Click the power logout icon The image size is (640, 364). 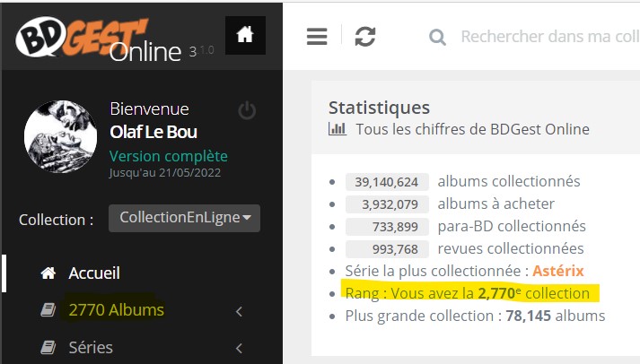click(247, 110)
